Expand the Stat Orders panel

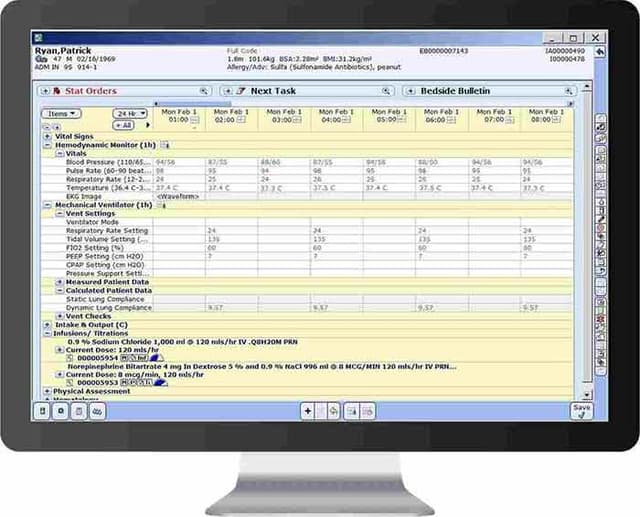pos(45,91)
